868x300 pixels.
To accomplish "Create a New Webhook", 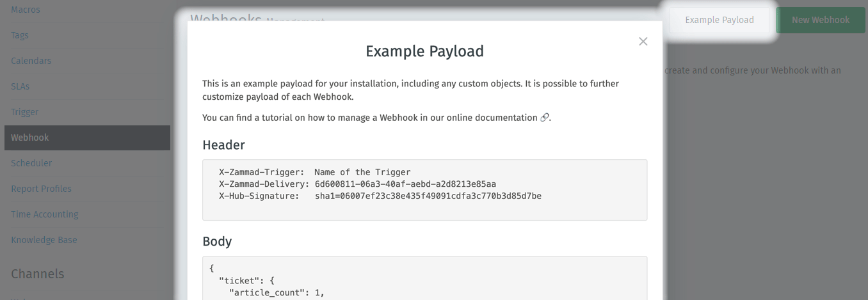I will click(x=821, y=20).
